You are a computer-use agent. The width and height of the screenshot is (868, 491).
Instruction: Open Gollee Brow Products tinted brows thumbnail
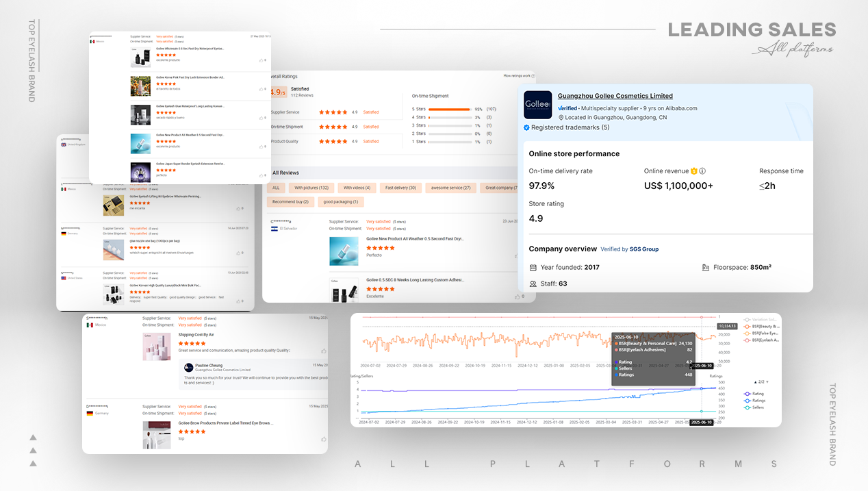[x=156, y=435]
